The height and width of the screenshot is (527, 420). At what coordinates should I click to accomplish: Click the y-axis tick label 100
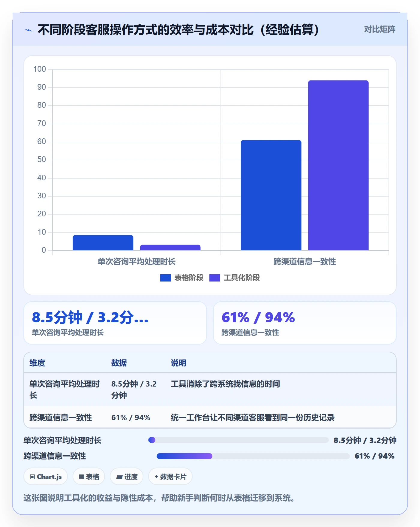pyautogui.click(x=40, y=69)
